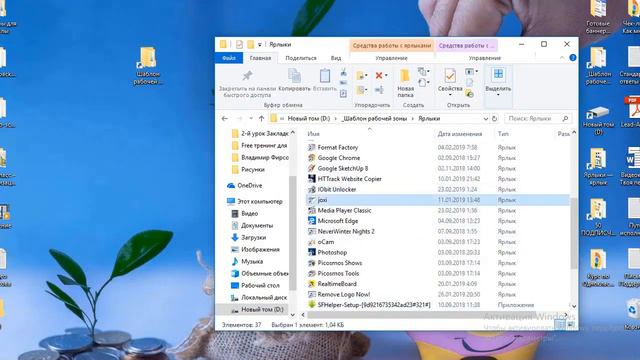Click the OneDrive cloud item
This screenshot has height=360, width=640.
click(245, 185)
